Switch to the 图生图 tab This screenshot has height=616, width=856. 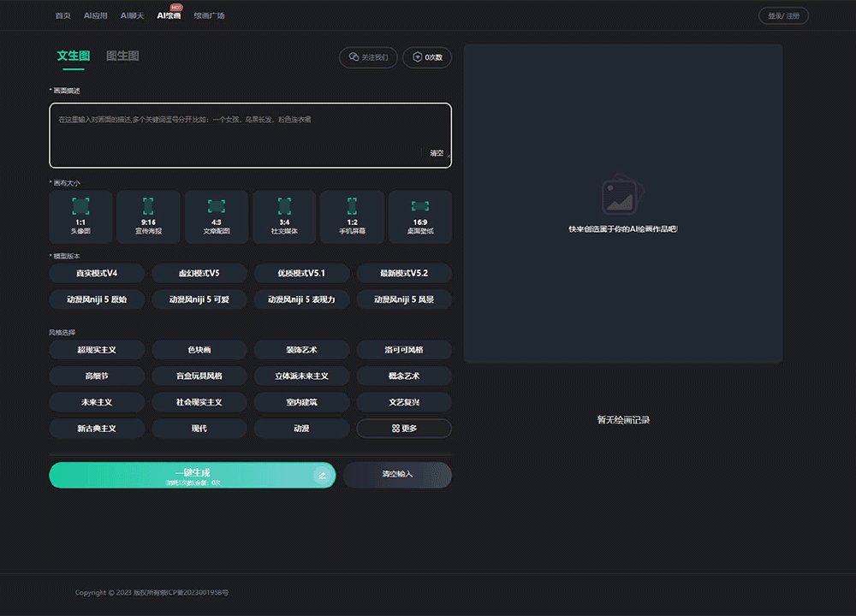(122, 56)
